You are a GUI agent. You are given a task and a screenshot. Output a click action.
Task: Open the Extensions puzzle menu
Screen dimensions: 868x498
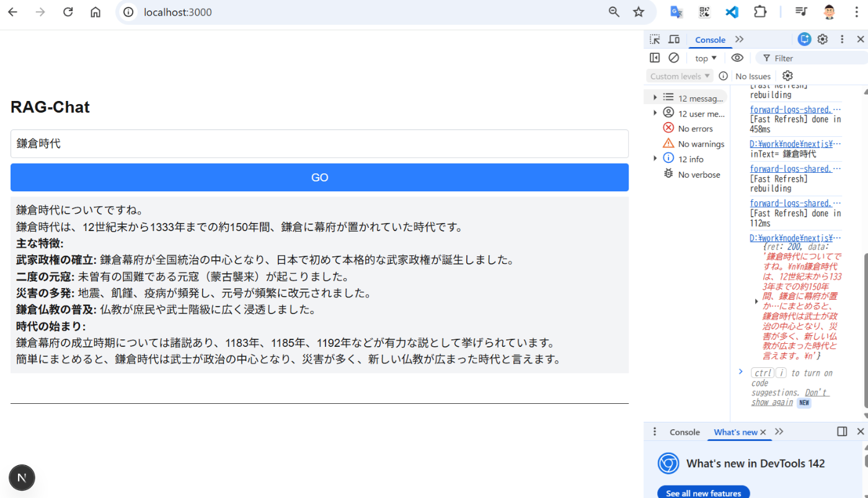click(760, 12)
